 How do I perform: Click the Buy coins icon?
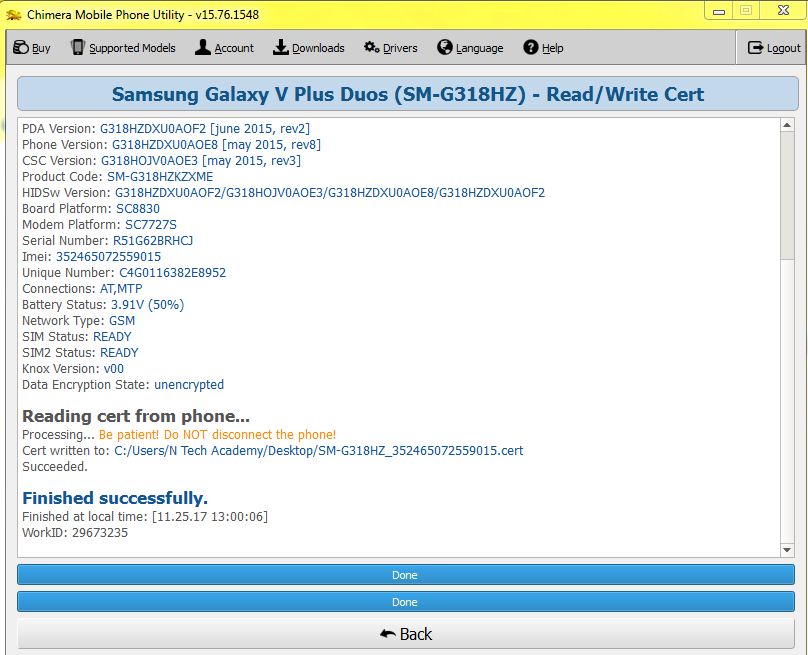coord(21,47)
